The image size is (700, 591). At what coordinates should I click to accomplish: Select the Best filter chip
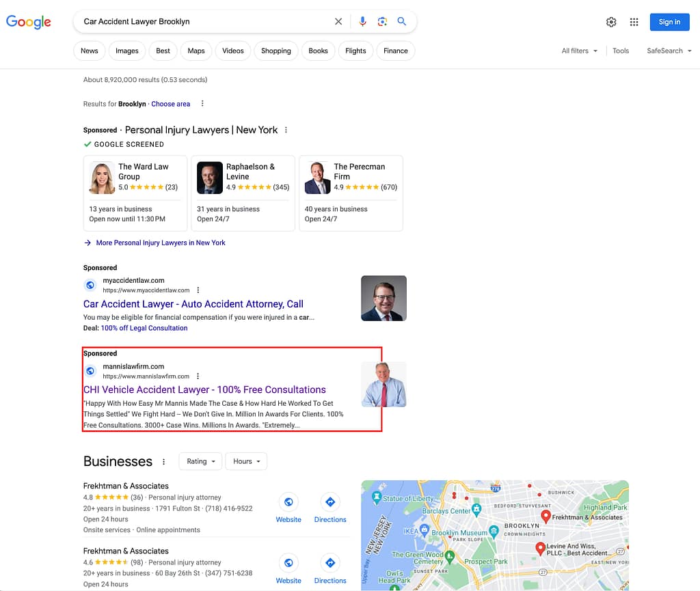pyautogui.click(x=163, y=51)
